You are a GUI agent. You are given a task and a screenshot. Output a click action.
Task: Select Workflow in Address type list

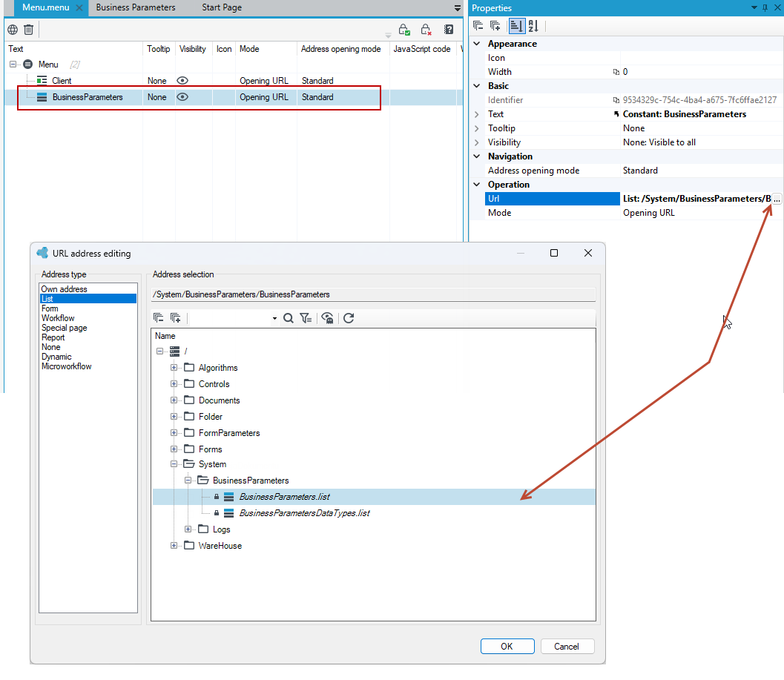coord(58,318)
